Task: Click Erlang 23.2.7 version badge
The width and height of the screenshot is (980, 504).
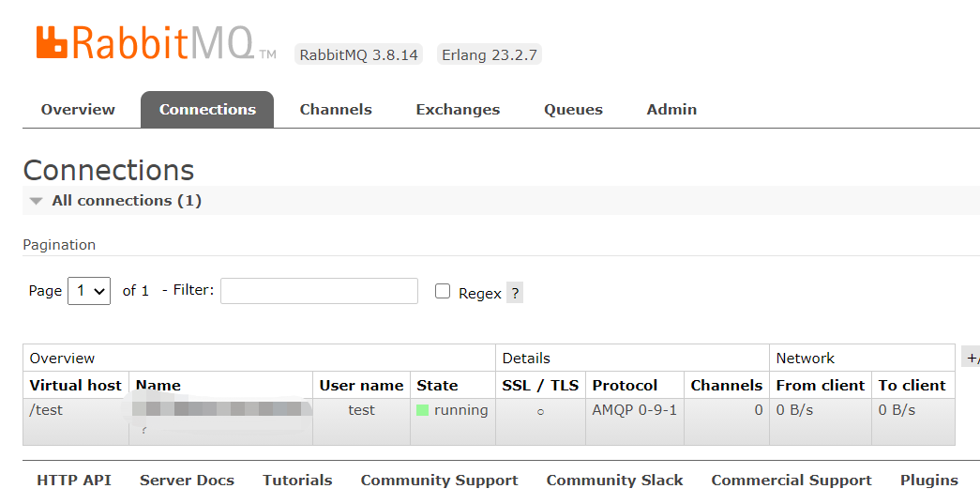Action: pyautogui.click(x=490, y=55)
